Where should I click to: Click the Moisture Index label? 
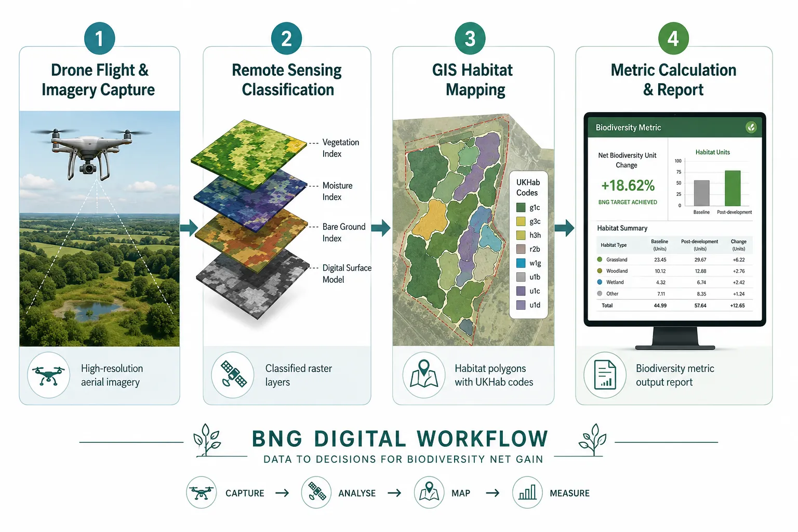click(337, 191)
